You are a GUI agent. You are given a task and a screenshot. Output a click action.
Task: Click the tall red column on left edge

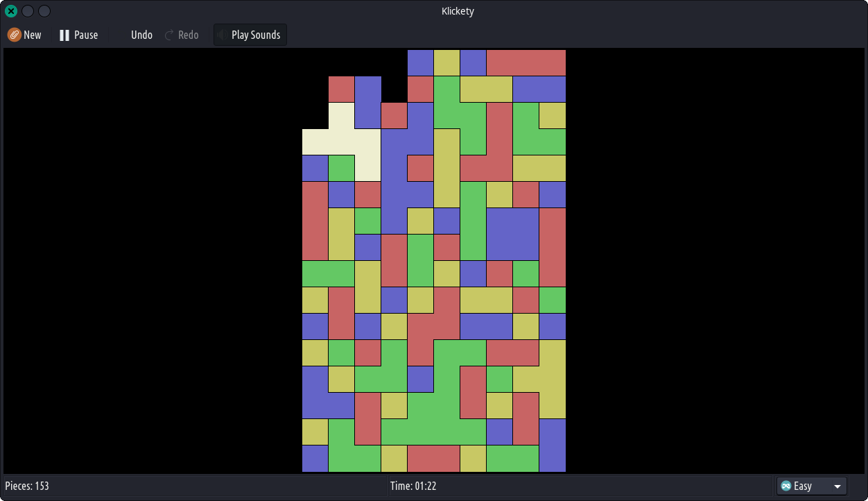(315, 221)
